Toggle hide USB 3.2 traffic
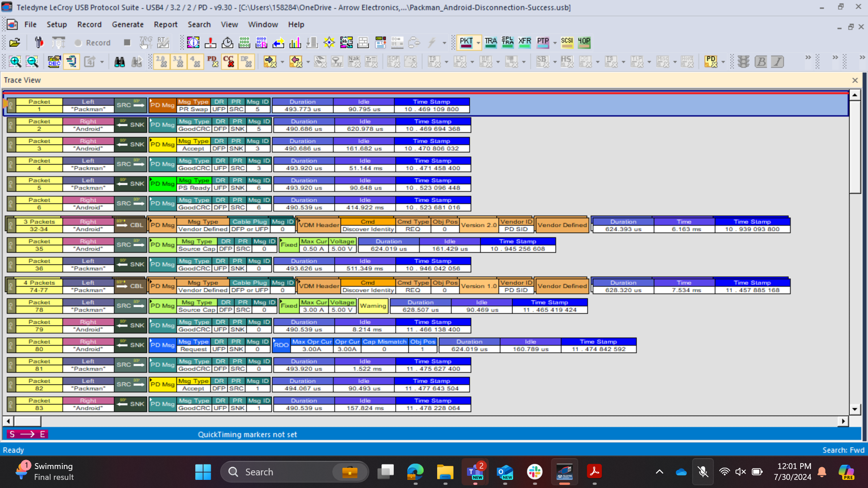The height and width of the screenshot is (488, 868). [x=179, y=62]
